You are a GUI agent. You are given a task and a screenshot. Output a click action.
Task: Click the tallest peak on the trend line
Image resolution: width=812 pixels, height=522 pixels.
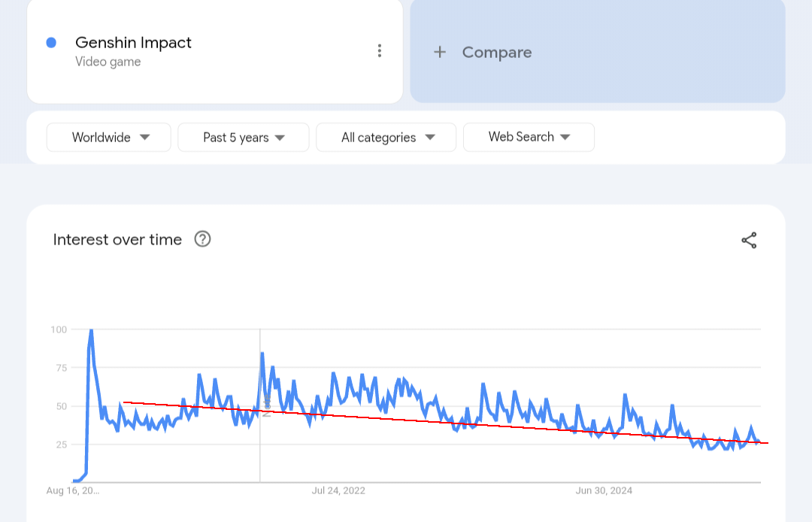[x=91, y=330]
